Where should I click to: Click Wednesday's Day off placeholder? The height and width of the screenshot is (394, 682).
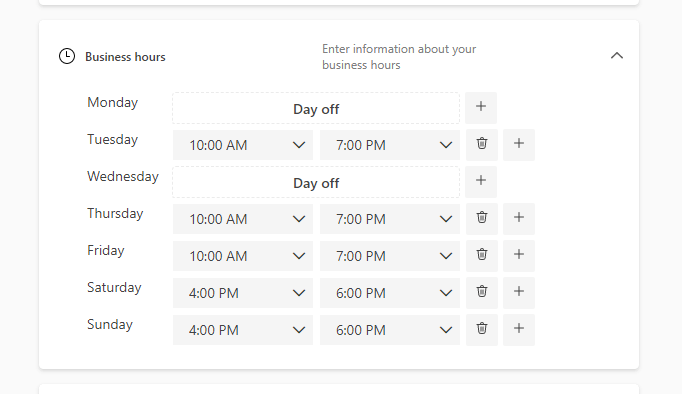pyautogui.click(x=316, y=182)
